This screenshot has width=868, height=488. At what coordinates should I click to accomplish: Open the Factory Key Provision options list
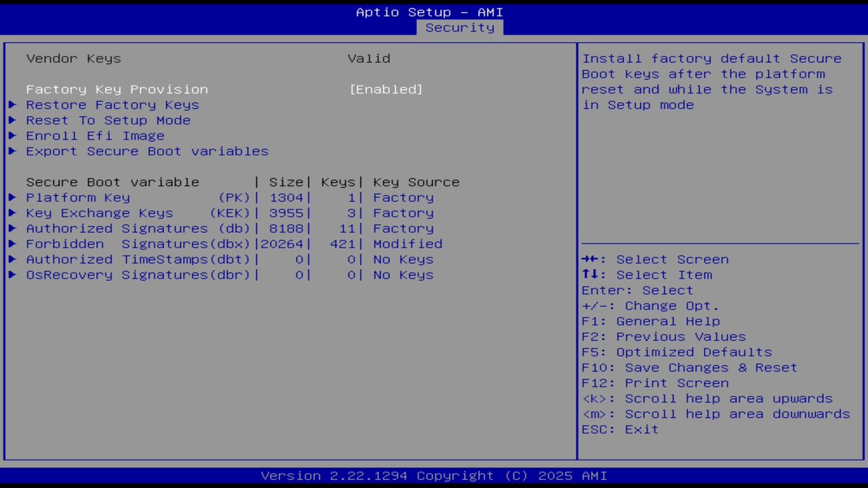point(386,89)
